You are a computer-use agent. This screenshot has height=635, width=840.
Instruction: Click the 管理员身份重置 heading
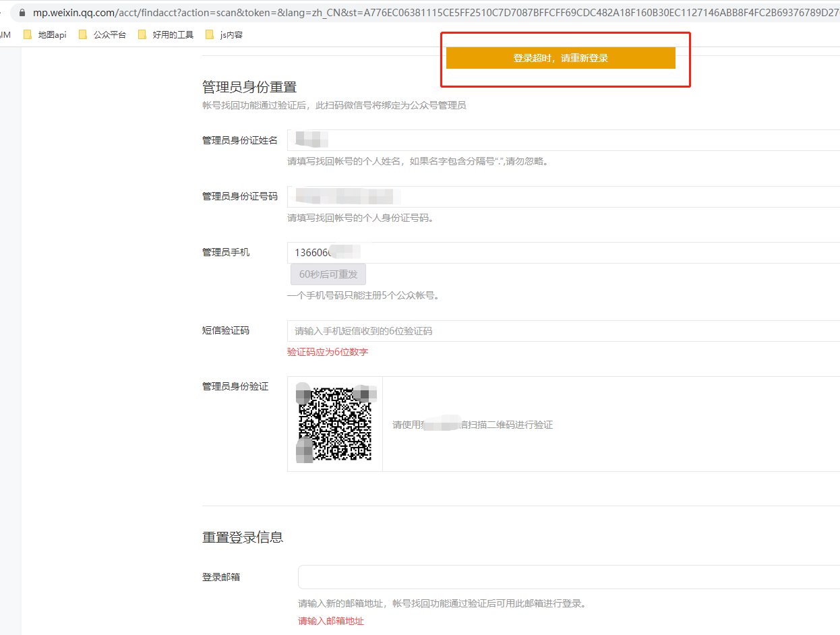[249, 87]
